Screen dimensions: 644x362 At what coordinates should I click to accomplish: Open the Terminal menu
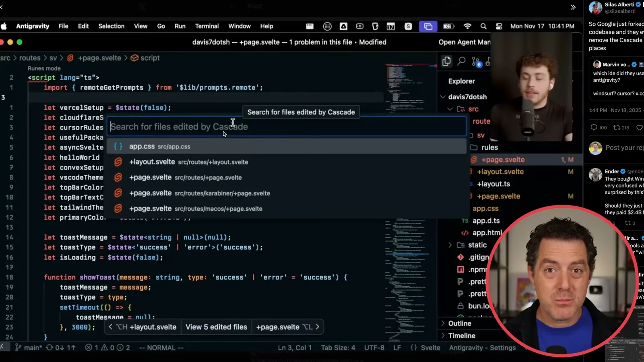tap(207, 26)
